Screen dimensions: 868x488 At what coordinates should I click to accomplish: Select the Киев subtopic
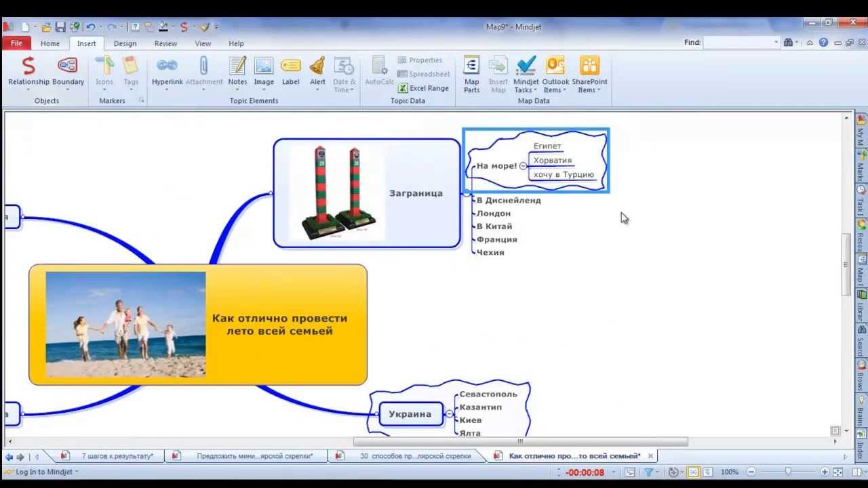pos(470,420)
